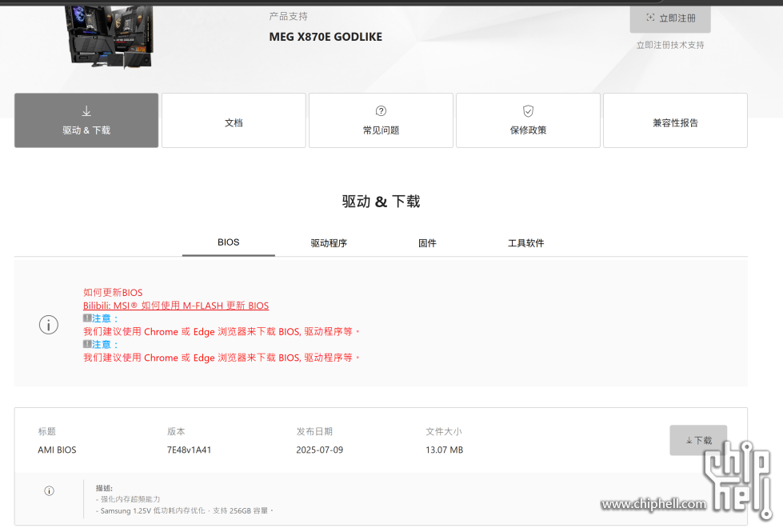Click the info icon beside 描述
This screenshot has height=532, width=783.
pyautogui.click(x=49, y=491)
